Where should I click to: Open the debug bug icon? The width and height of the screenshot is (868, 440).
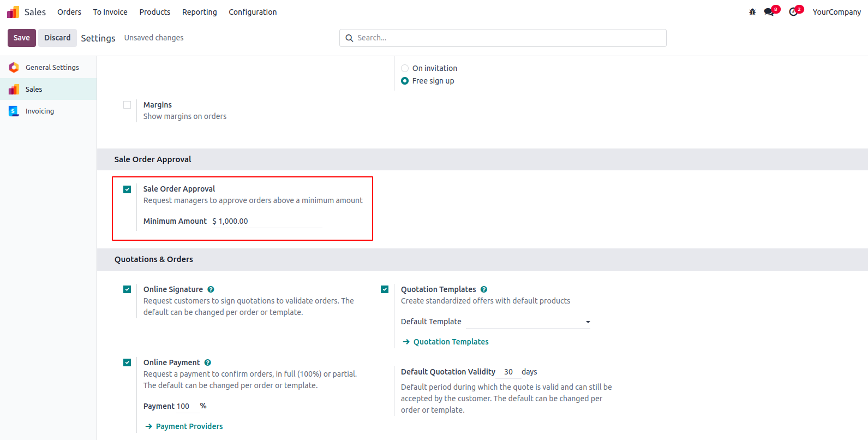coord(752,12)
